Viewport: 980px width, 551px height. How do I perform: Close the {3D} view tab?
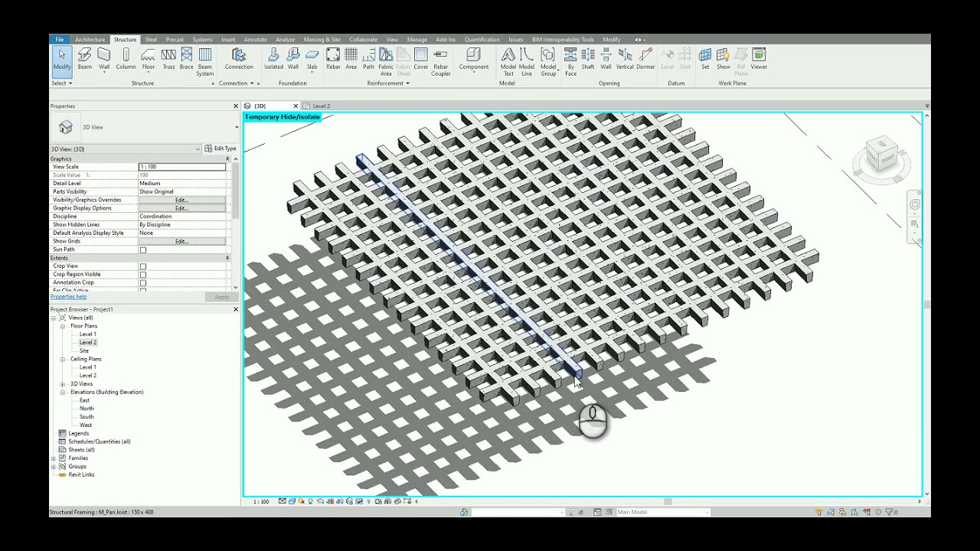tap(296, 106)
